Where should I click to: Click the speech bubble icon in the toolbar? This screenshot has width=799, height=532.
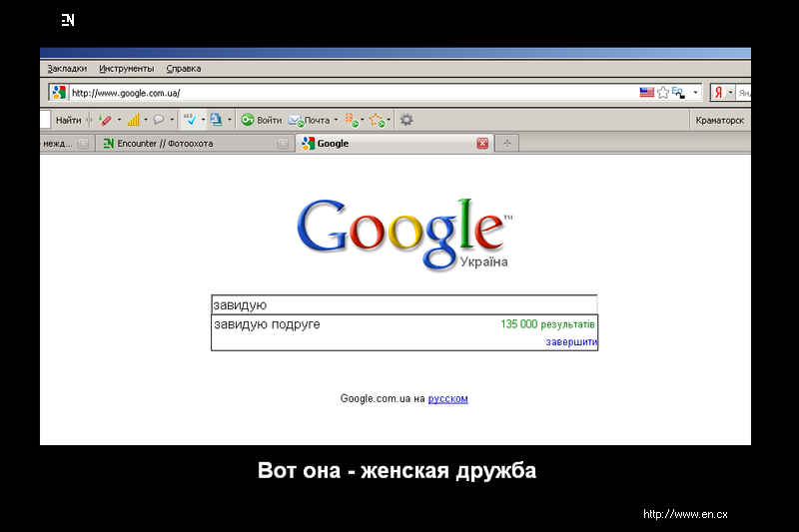coord(158,120)
